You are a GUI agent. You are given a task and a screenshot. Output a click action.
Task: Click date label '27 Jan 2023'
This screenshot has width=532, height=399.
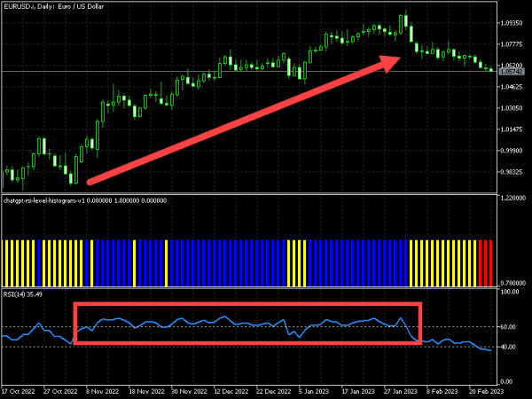pos(401,392)
